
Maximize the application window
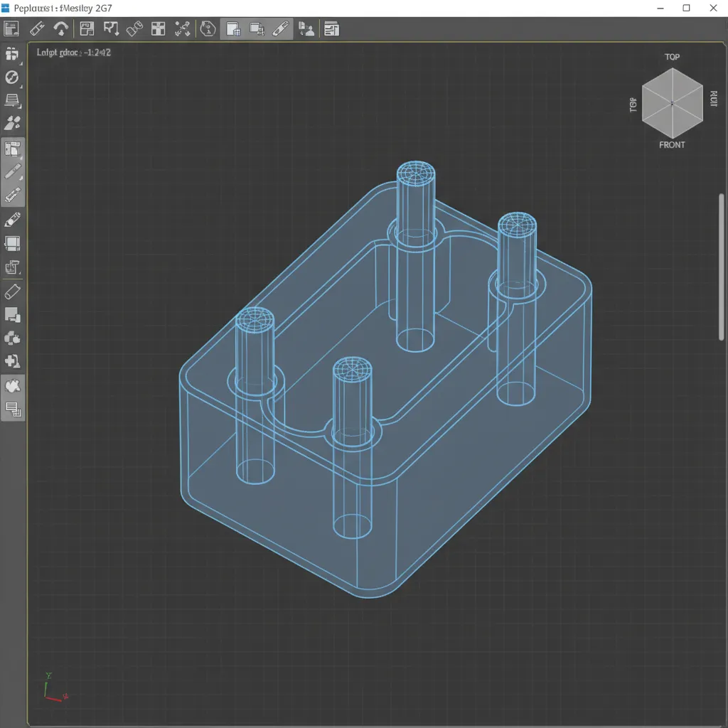[x=686, y=8]
